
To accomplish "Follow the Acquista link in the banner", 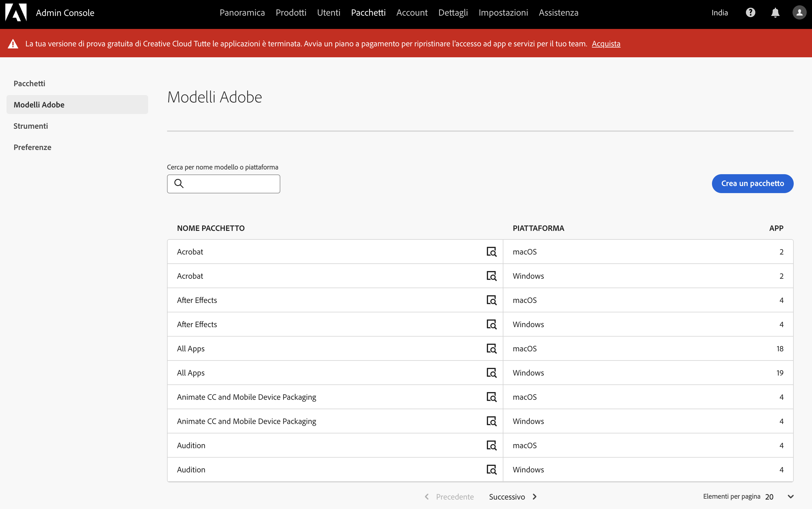I will (605, 44).
